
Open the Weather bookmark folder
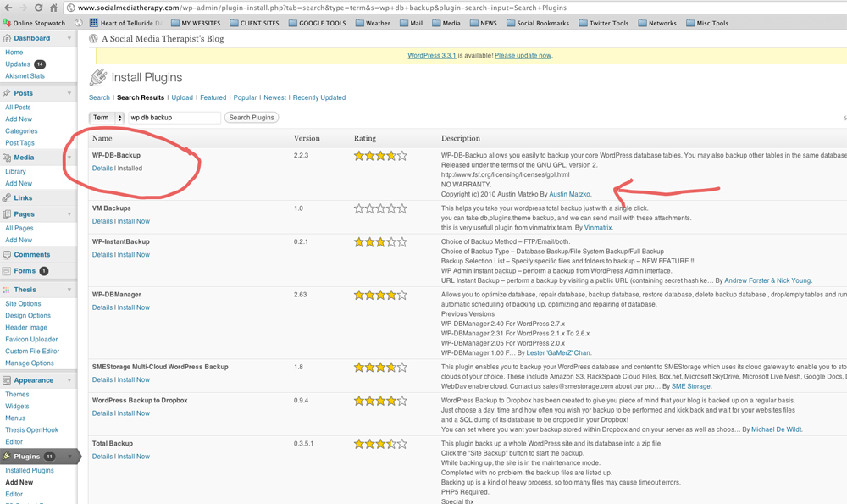[x=373, y=23]
